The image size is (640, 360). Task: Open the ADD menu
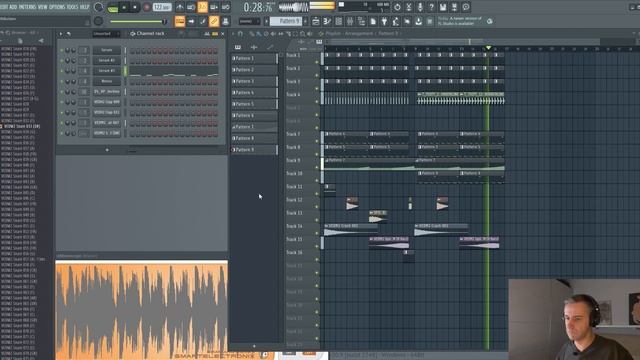click(13, 7)
